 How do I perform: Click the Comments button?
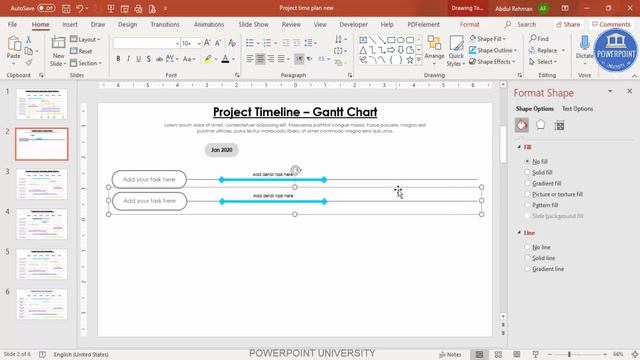[x=611, y=24]
